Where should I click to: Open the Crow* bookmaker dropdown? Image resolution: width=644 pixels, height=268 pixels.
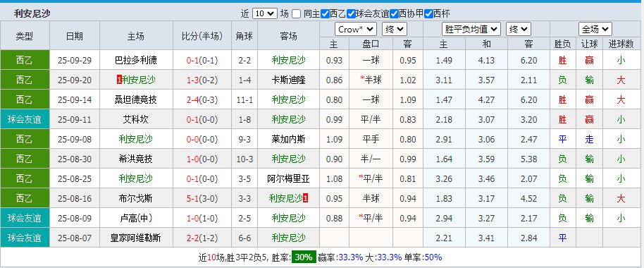(356, 29)
